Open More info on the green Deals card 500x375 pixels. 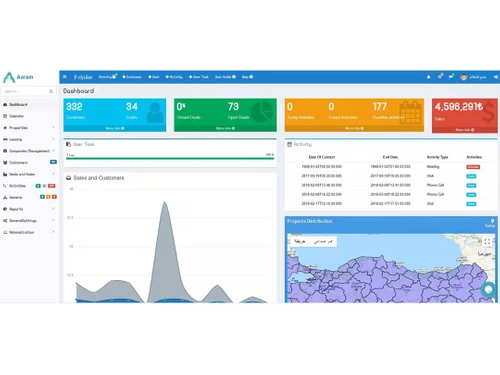(x=225, y=128)
